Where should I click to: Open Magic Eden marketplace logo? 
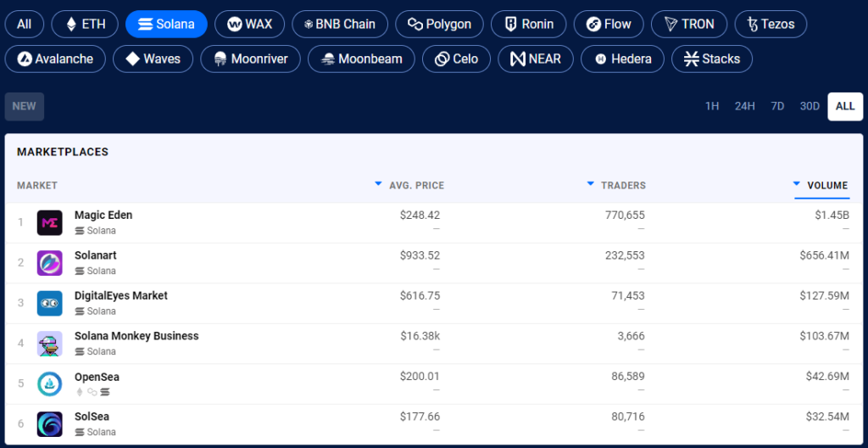coord(50,223)
